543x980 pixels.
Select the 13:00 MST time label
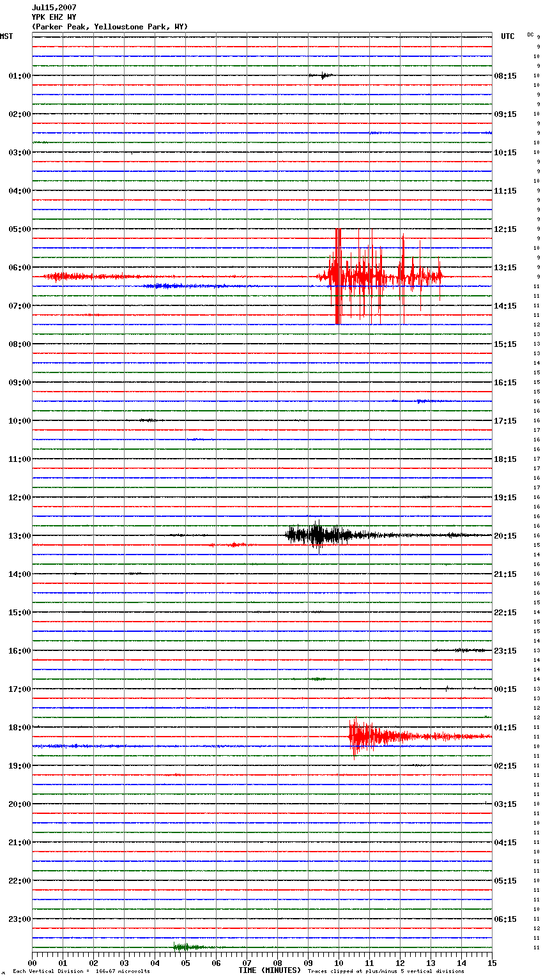(20, 536)
